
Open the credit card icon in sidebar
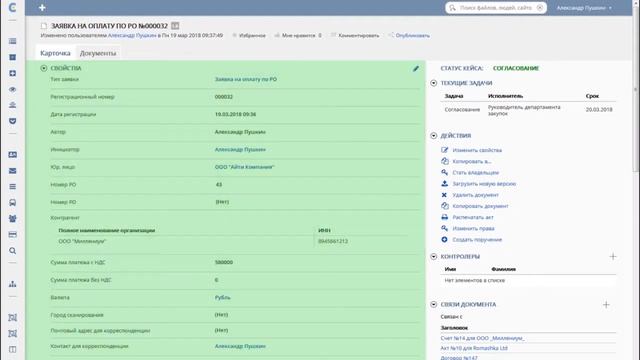pos(13,235)
